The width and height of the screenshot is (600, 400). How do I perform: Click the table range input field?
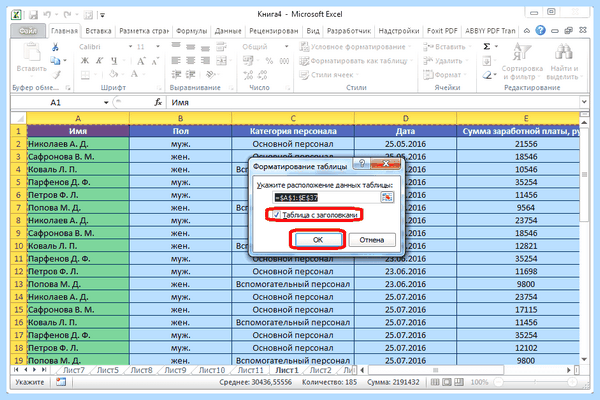point(326,198)
